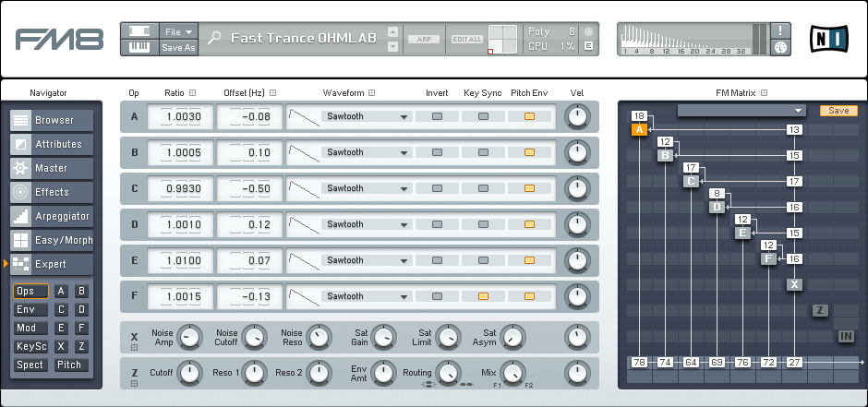868x407 pixels.
Task: Click operator A Ratio field 1.0030
Action: click(181, 116)
